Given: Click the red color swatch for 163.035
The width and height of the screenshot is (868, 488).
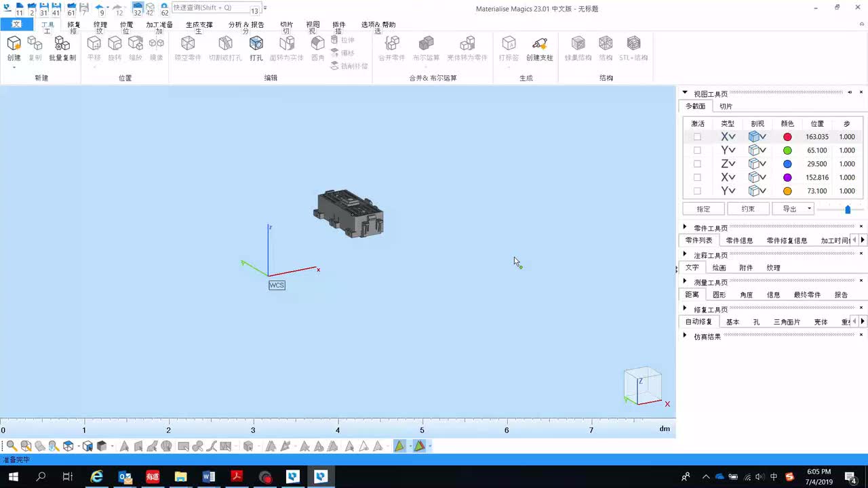Looking at the screenshot, I should (787, 137).
